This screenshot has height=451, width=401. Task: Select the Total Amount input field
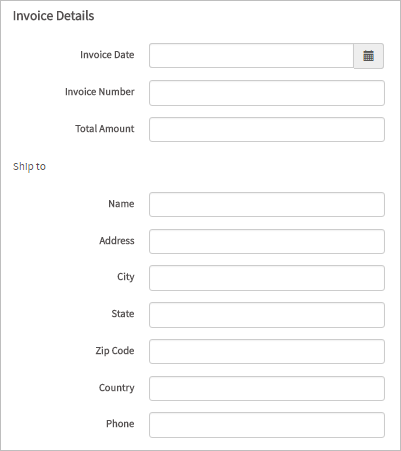click(267, 129)
